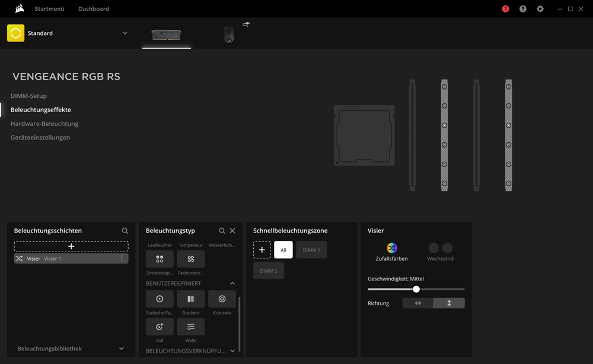Set Richtung to vertical

[449, 303]
